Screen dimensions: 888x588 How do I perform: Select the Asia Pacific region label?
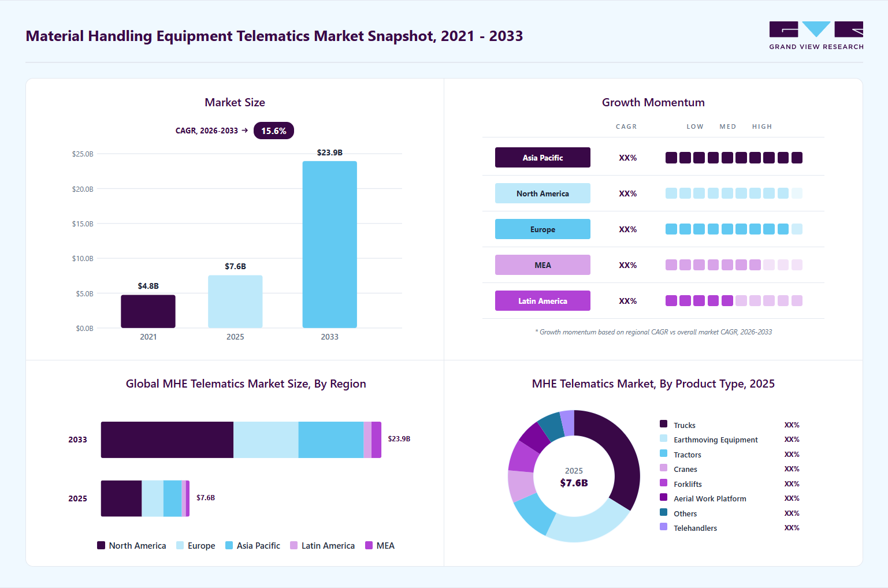(x=543, y=158)
